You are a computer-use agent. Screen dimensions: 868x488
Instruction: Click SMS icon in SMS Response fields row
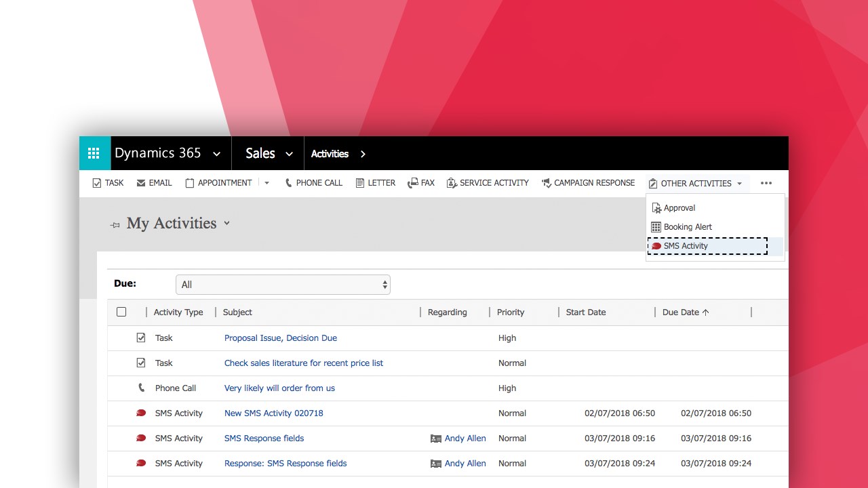(141, 438)
